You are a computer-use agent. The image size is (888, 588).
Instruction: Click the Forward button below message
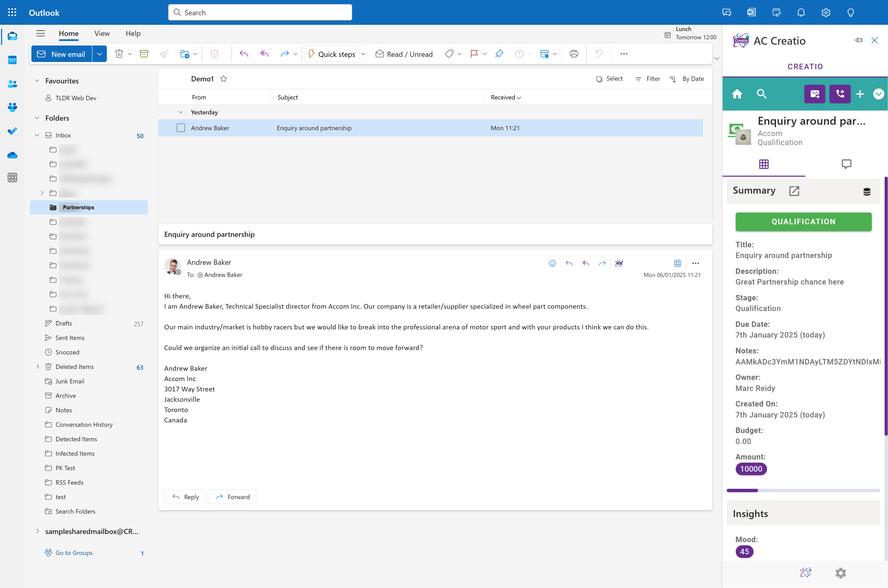(x=232, y=497)
